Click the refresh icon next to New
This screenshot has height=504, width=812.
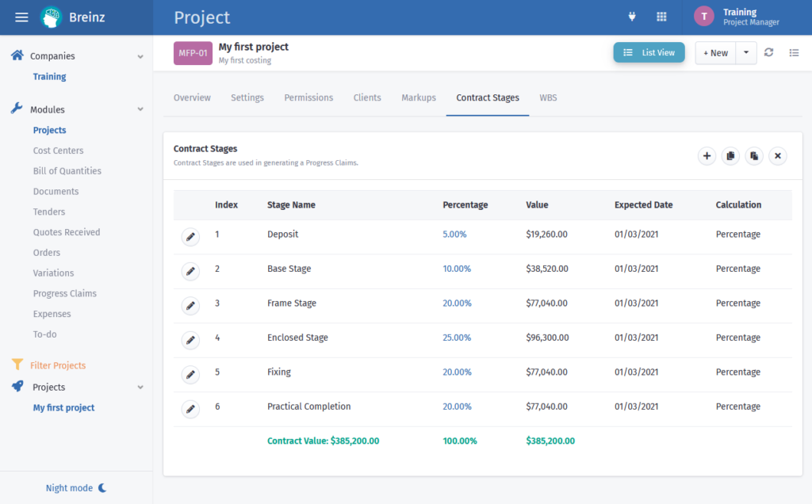(x=768, y=53)
